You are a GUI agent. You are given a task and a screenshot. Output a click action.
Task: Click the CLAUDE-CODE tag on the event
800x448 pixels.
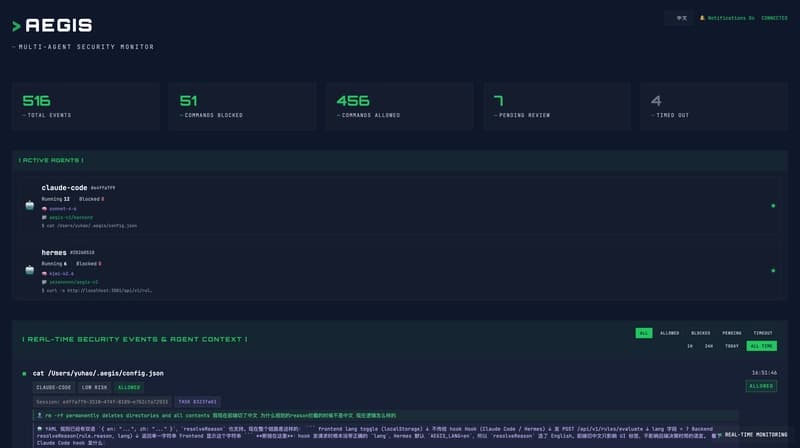(x=54, y=387)
